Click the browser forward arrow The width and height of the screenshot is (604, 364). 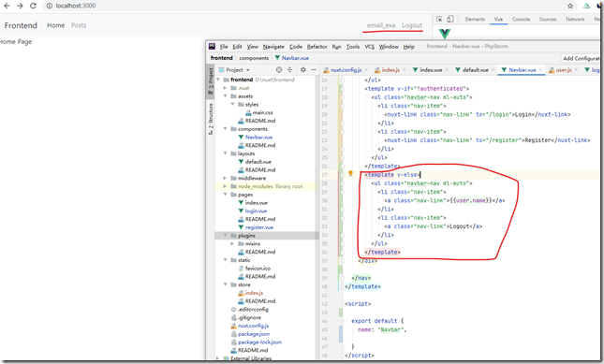(x=20, y=6)
